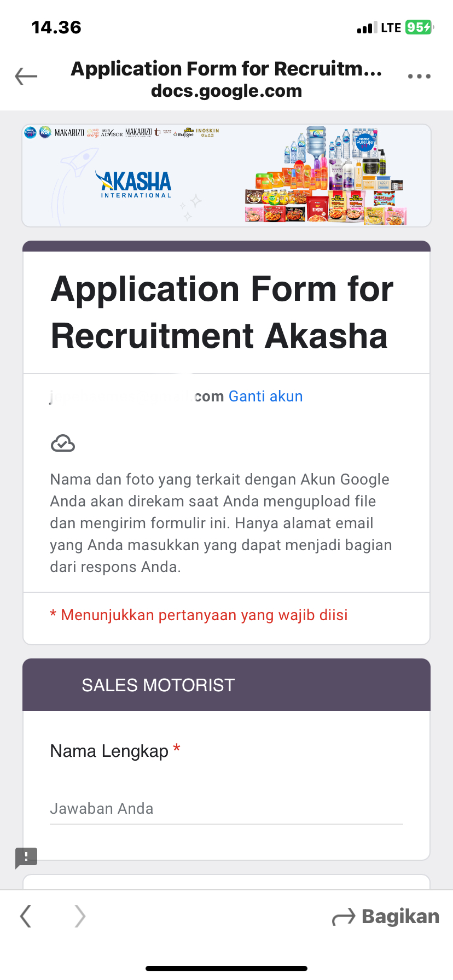Tap the Bagikan share button

coord(386,917)
